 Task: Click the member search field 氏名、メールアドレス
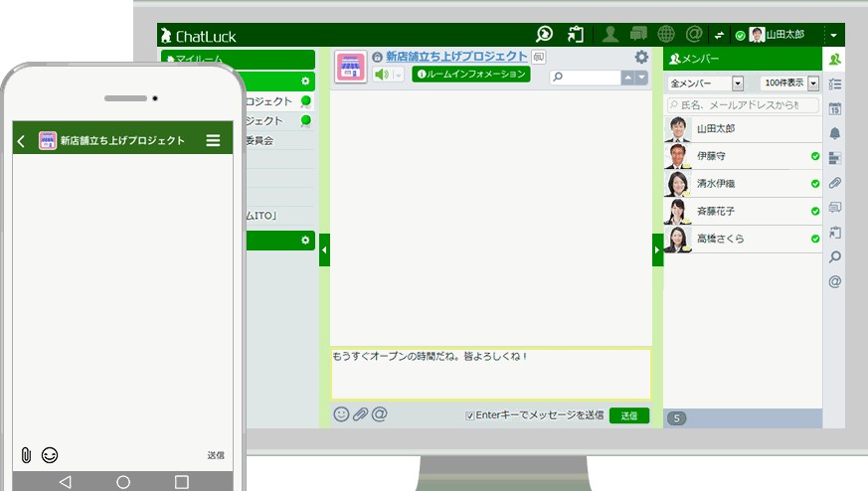(x=743, y=105)
